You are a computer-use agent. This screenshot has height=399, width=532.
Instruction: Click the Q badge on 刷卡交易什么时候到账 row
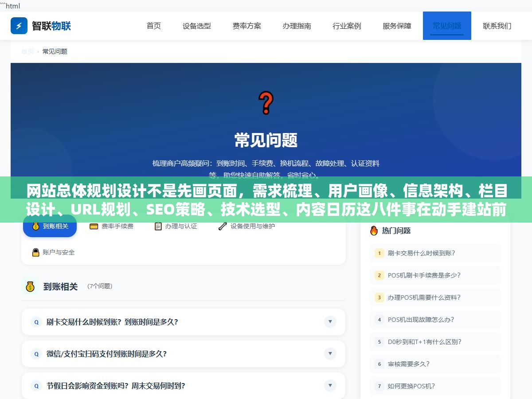point(36,322)
